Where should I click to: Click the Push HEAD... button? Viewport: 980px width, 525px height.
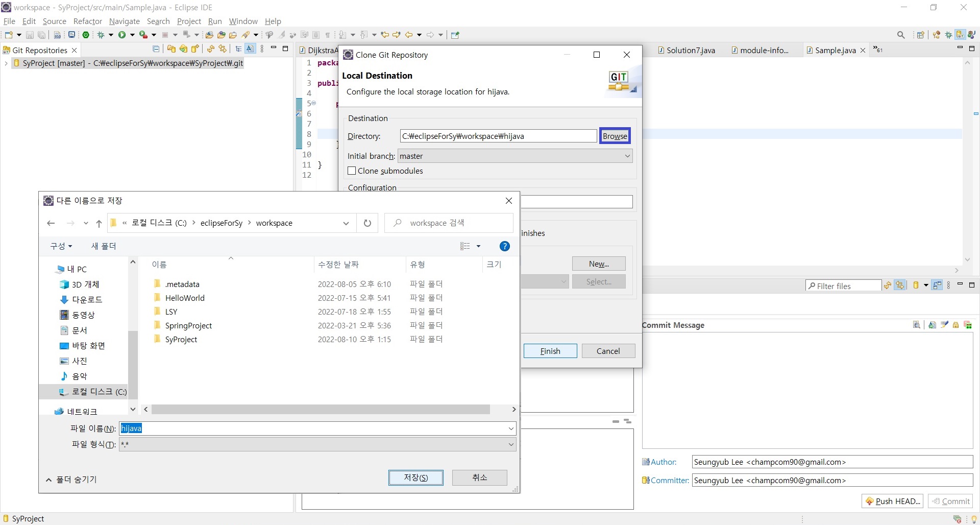[893, 501]
